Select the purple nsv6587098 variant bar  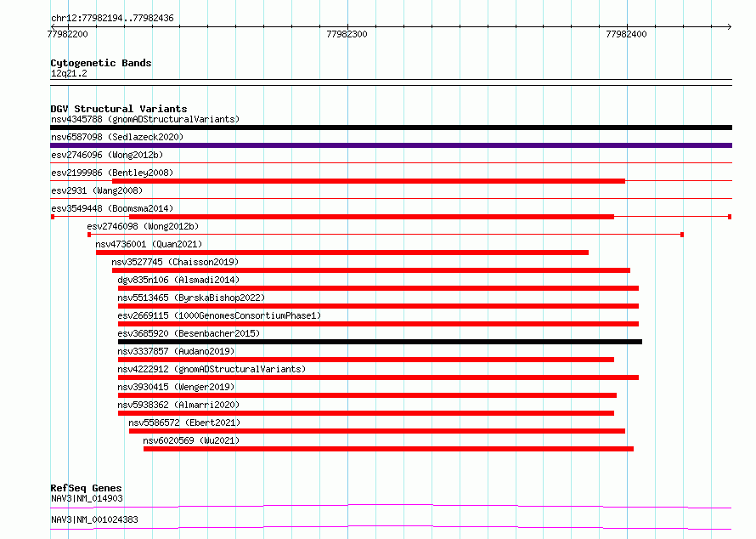(x=391, y=145)
